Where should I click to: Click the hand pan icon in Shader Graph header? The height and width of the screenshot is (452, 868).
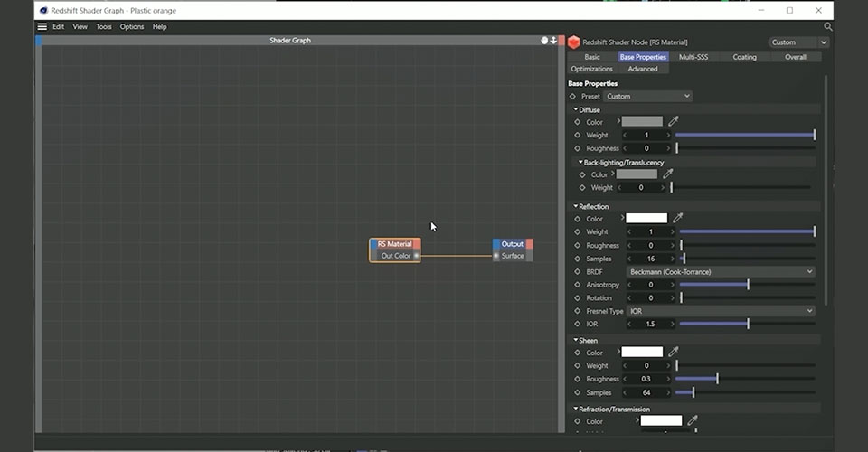pyautogui.click(x=544, y=41)
